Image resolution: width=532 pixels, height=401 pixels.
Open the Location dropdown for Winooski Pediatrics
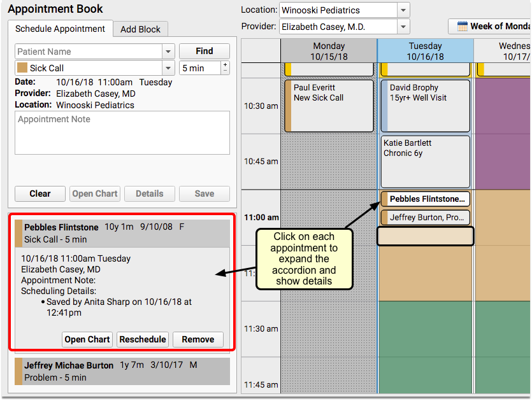403,10
